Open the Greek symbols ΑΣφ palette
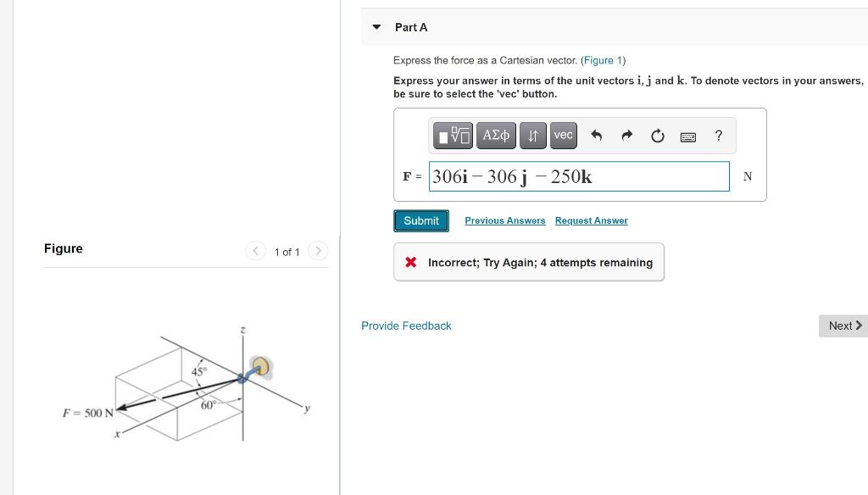This screenshot has width=868, height=495. coord(496,135)
